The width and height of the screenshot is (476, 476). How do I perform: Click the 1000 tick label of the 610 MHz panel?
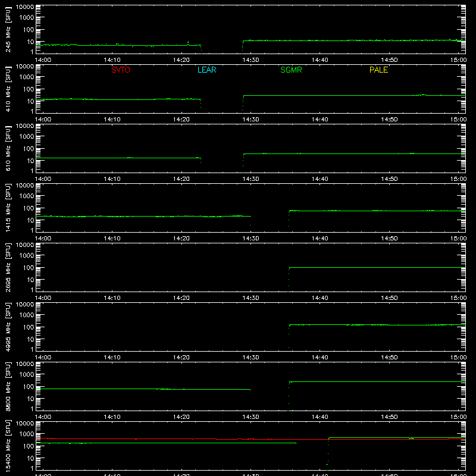click(x=27, y=137)
